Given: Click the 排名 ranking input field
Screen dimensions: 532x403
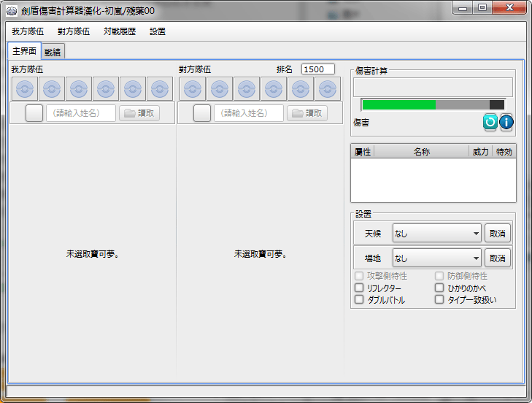Looking at the screenshot, I should (x=318, y=69).
